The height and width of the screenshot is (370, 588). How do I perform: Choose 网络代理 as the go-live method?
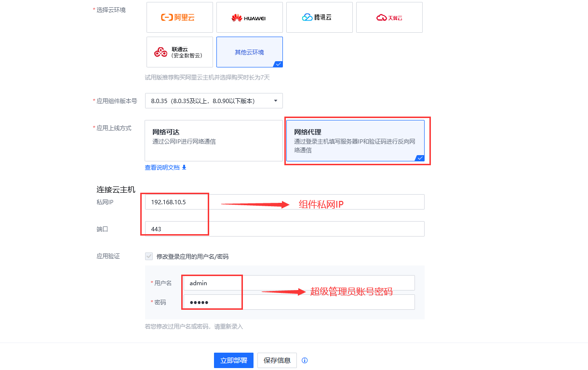point(355,140)
